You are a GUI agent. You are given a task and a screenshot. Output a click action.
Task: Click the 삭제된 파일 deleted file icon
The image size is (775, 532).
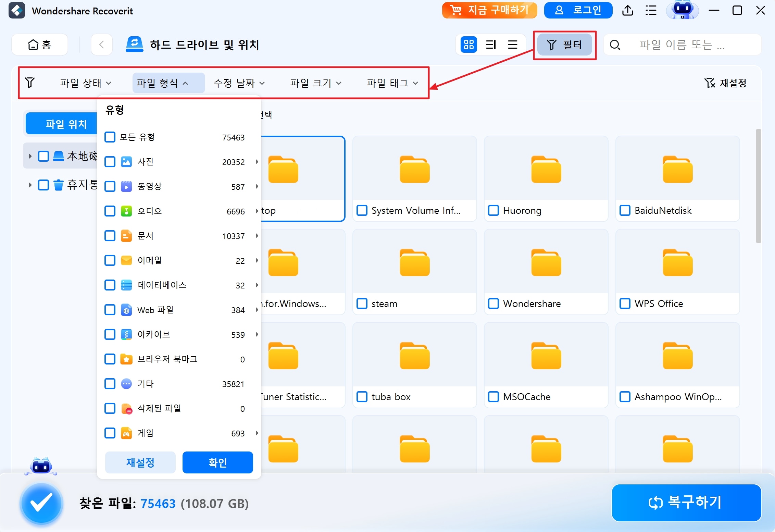click(126, 409)
